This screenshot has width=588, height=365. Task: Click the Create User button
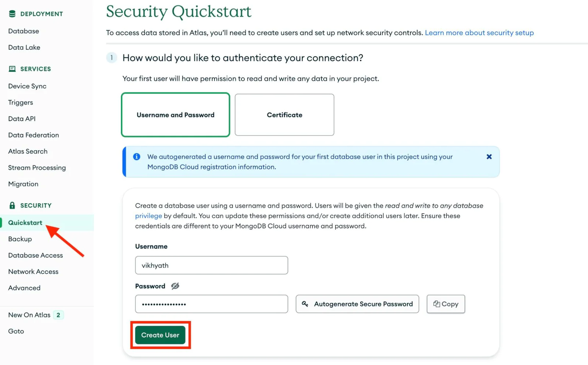(x=160, y=335)
